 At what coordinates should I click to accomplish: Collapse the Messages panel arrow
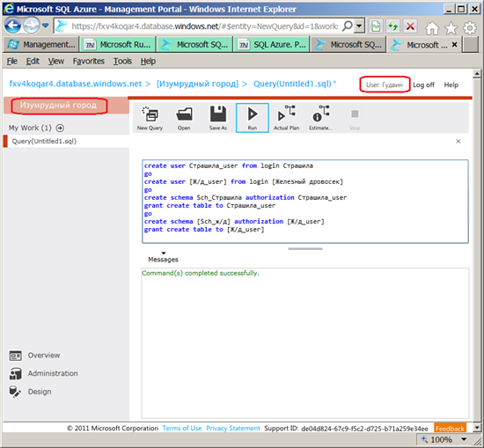click(164, 253)
